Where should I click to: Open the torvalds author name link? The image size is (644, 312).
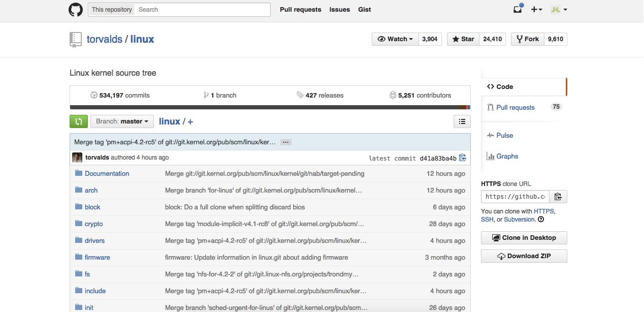(97, 158)
